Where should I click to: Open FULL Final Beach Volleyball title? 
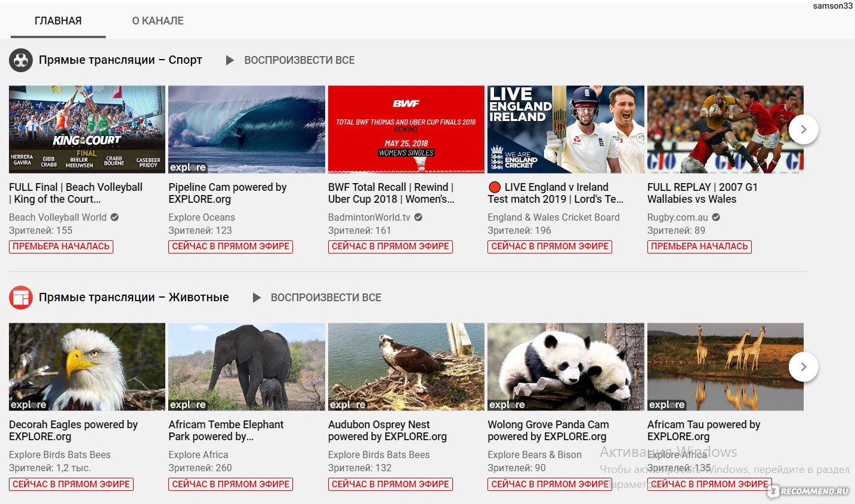click(x=76, y=193)
